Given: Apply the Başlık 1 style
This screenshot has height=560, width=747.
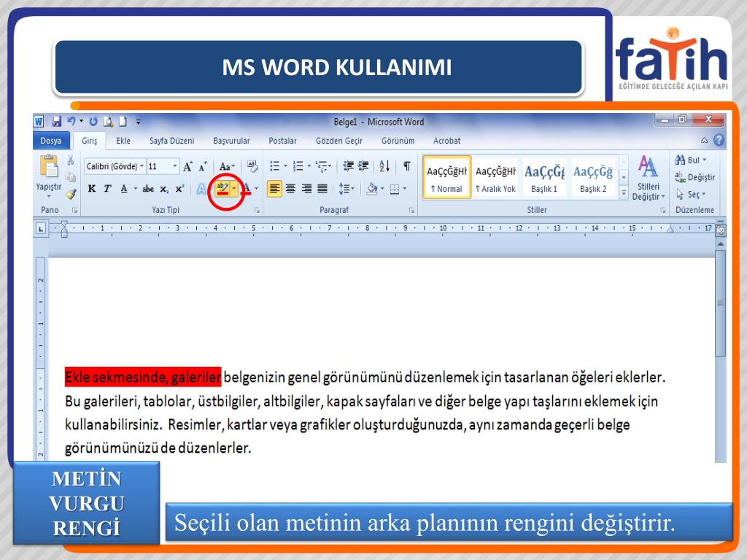Looking at the screenshot, I should [544, 176].
